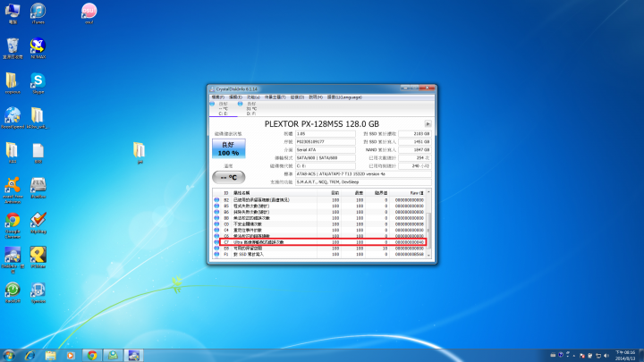The width and height of the screenshot is (644, 362).
Task: Open the Language menu in CrystalDiskInfo
Action: 344,97
